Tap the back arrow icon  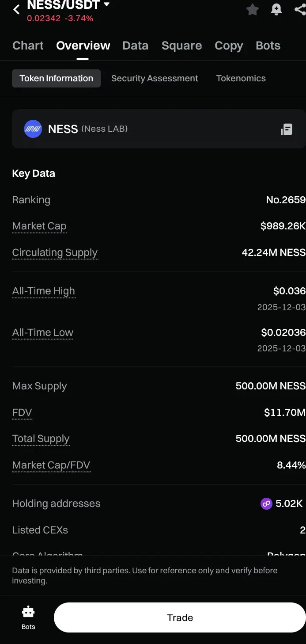click(x=17, y=9)
